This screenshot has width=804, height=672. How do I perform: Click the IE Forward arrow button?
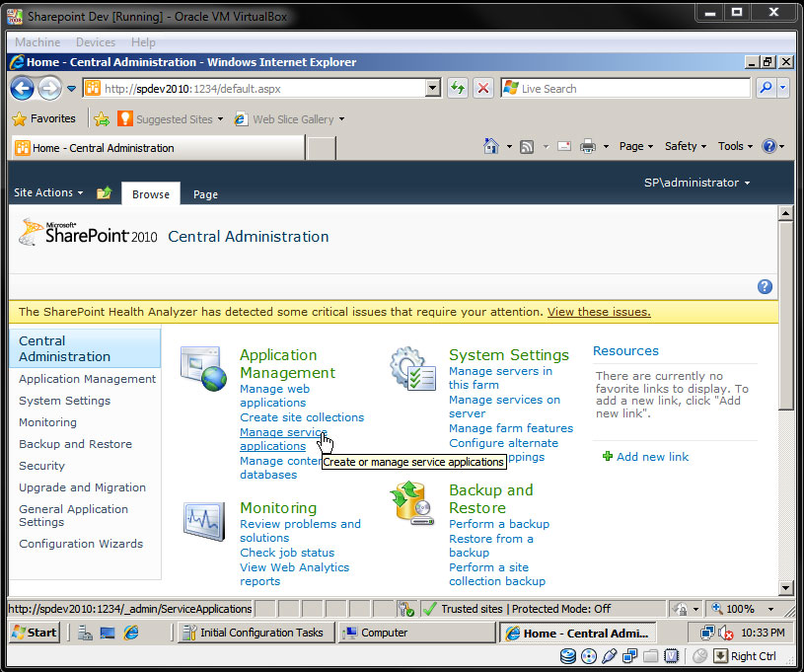[x=49, y=89]
